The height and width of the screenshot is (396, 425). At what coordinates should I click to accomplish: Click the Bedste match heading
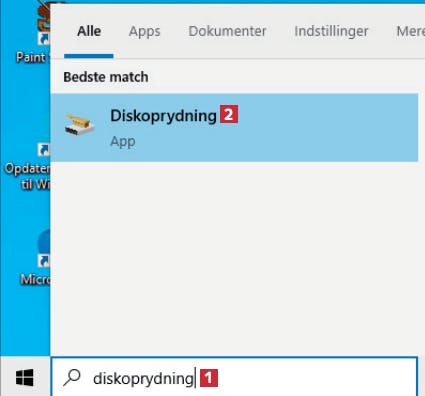click(x=106, y=77)
